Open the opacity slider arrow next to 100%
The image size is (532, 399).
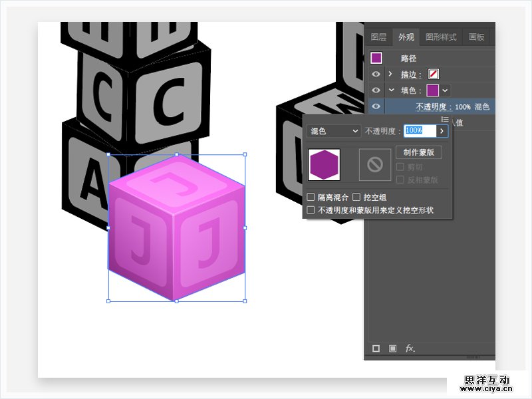pyautogui.click(x=442, y=132)
